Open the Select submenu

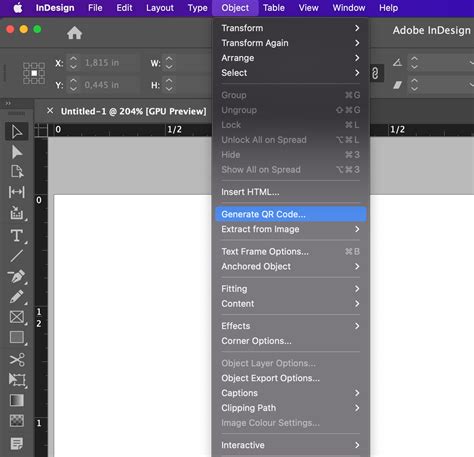[291, 73]
